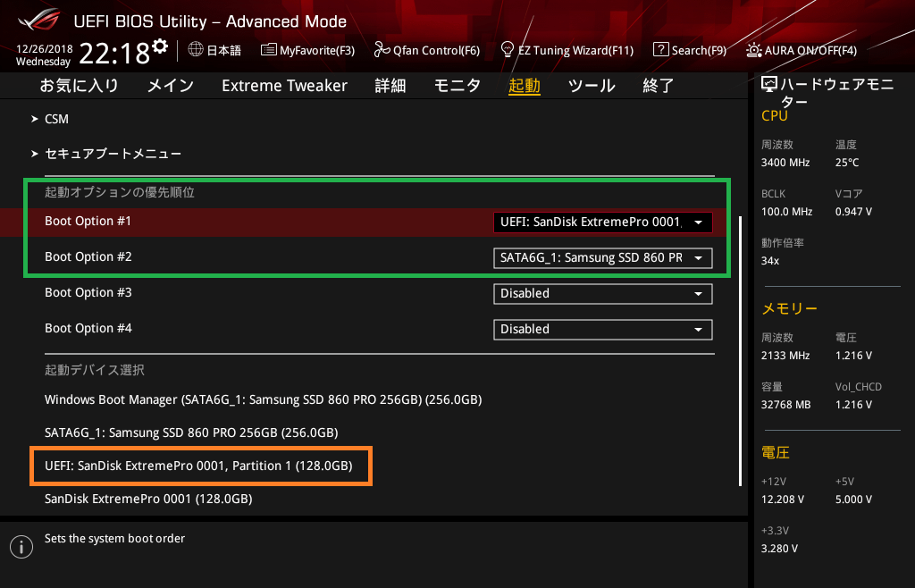Switch to メイン tab
This screenshot has height=588, width=915.
coord(171,86)
